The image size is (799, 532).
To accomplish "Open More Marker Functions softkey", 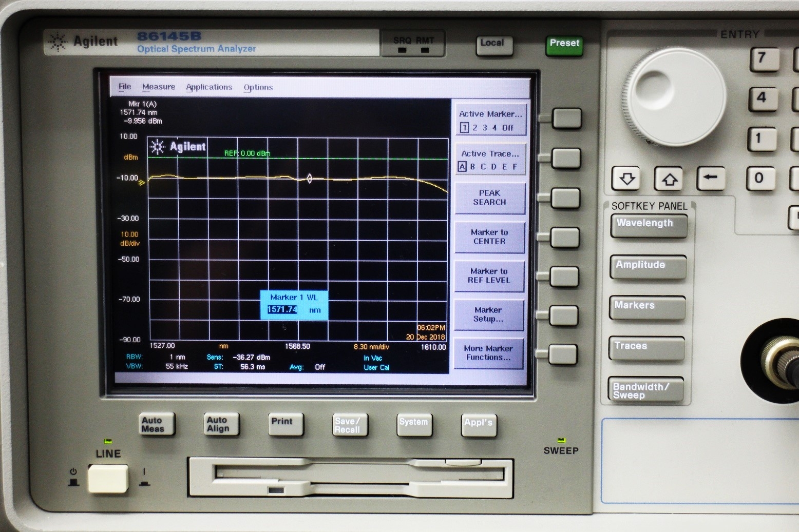I will (x=488, y=353).
